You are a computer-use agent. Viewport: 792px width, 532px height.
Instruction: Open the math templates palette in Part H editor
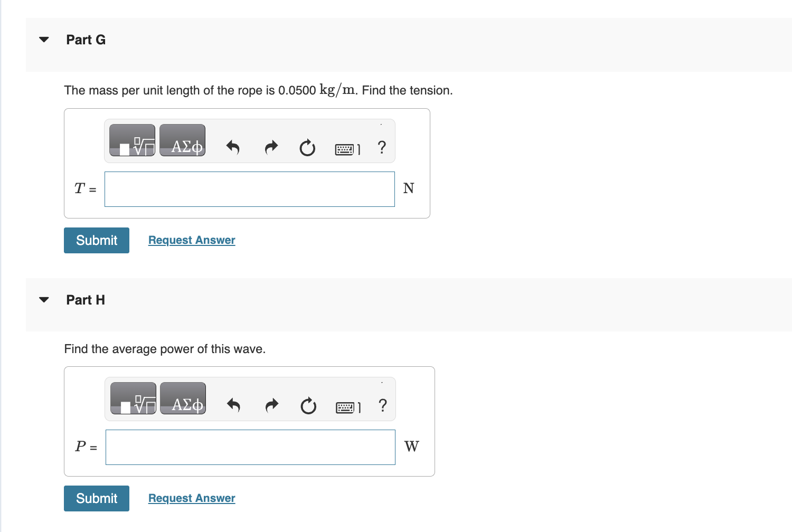click(x=133, y=399)
